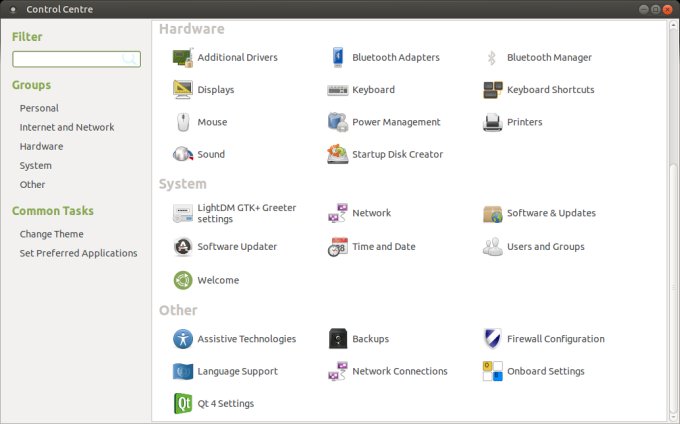680x424 pixels.
Task: Jump to Hardware group in sidebar
Action: pos(41,147)
